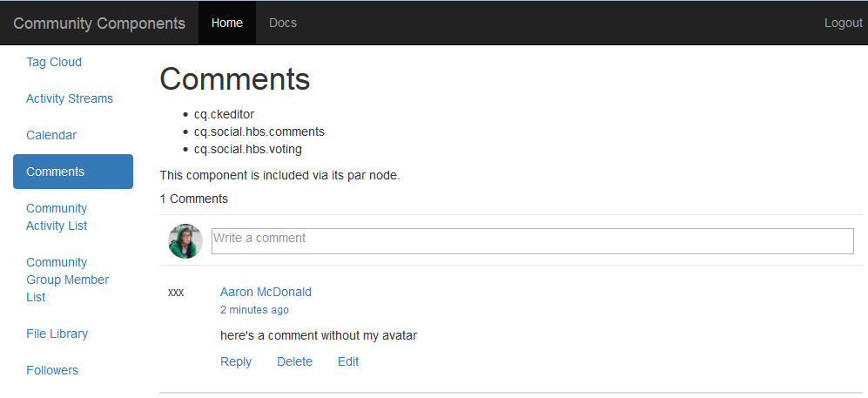The height and width of the screenshot is (398, 868).
Task: Switch to the Home tab
Action: [227, 23]
